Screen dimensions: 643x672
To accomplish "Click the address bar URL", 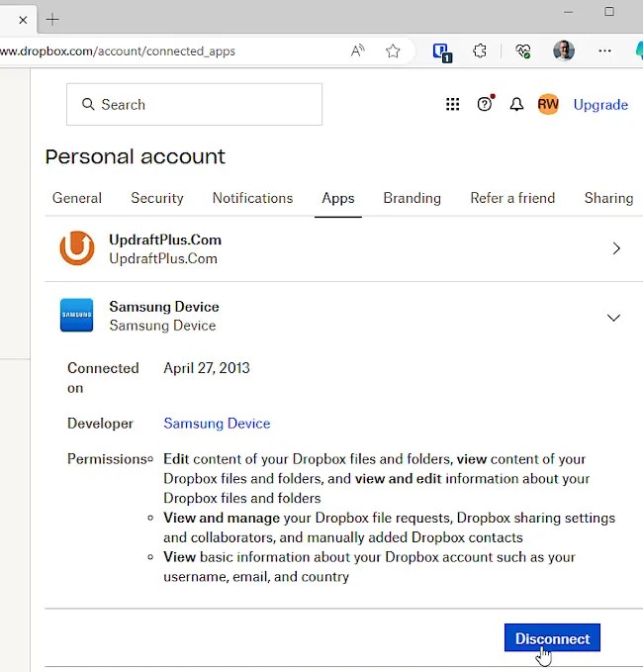I will pyautogui.click(x=118, y=51).
